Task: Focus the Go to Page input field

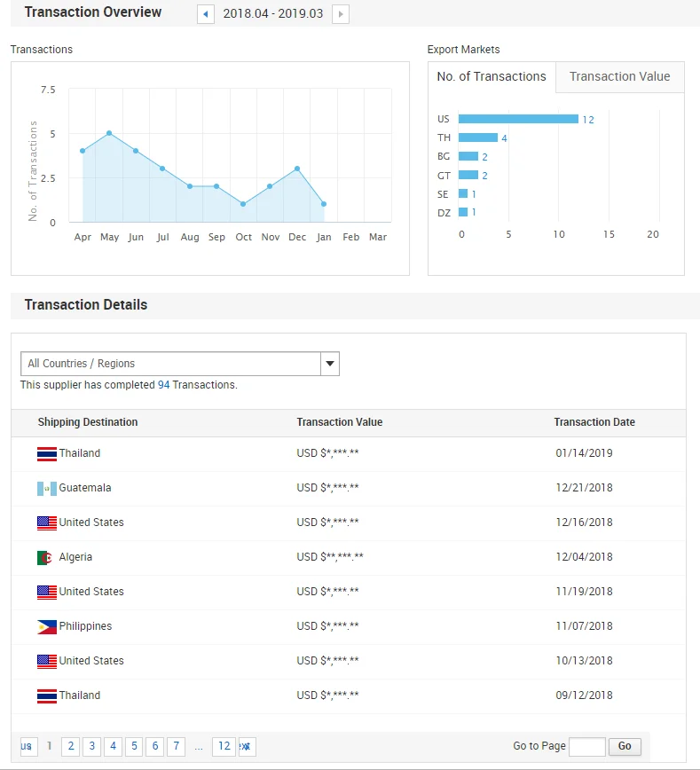Action: tap(586, 747)
